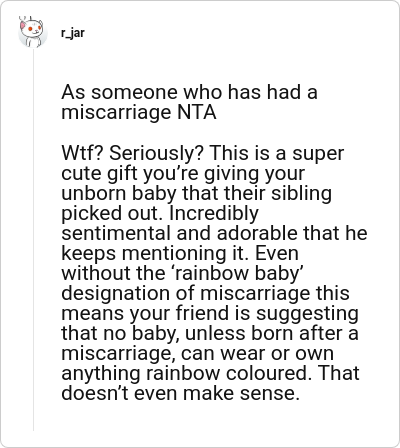This screenshot has width=400, height=448.
Task: Click the 'As someone who has had a' line
Action: (x=189, y=92)
